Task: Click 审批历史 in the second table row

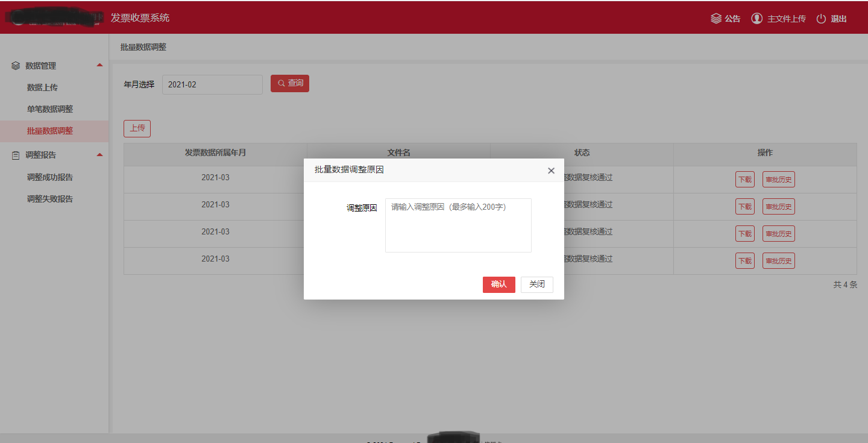Action: click(779, 207)
